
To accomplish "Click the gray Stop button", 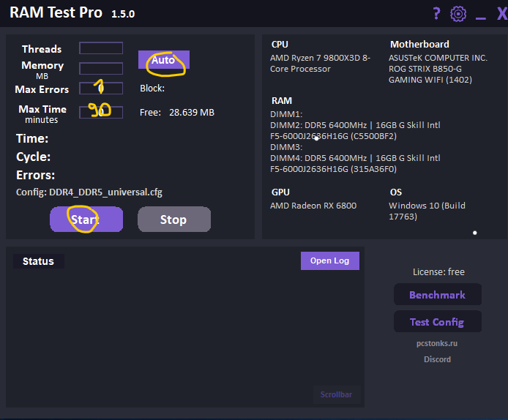I will click(x=174, y=220).
